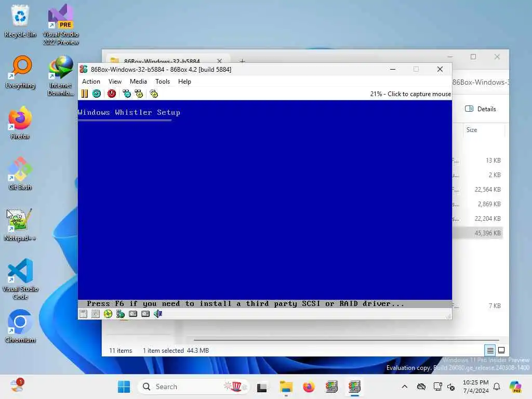Select the Everything search desktop icon
Screen dimensions: 532x399
tap(20, 72)
